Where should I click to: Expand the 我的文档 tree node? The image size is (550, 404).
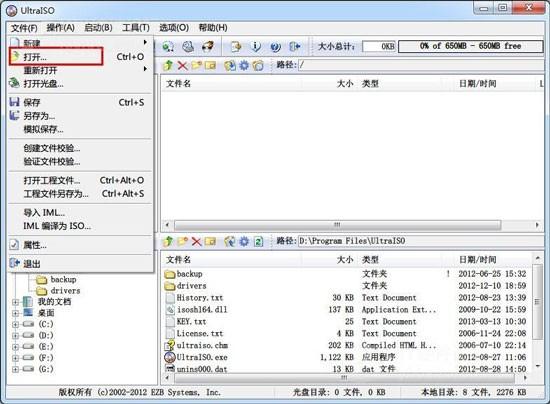(15, 302)
